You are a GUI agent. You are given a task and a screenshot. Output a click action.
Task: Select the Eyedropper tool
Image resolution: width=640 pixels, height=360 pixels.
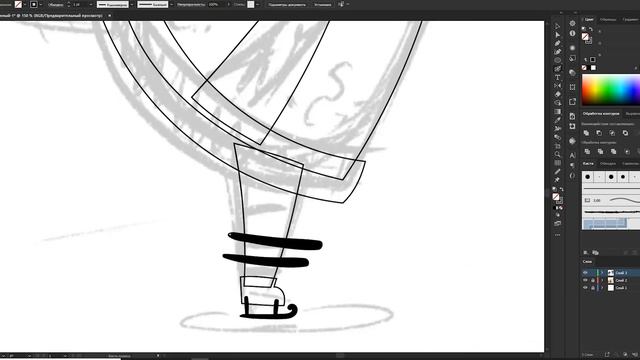(x=558, y=120)
